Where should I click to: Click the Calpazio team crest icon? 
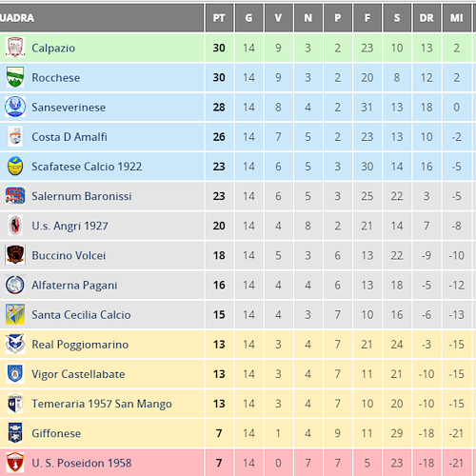click(x=15, y=48)
